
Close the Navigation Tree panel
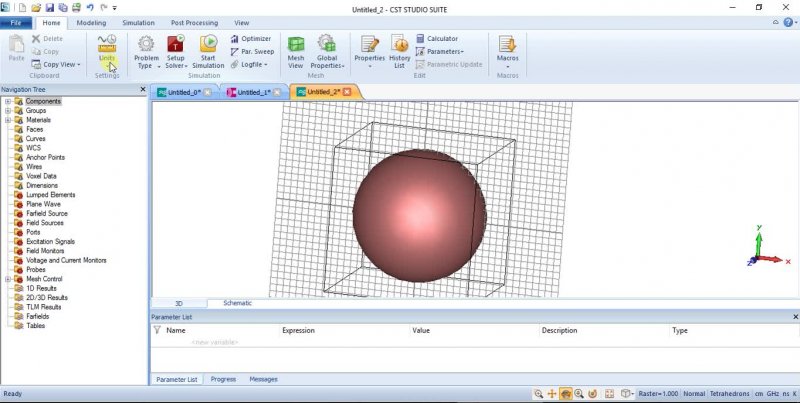[x=143, y=89]
